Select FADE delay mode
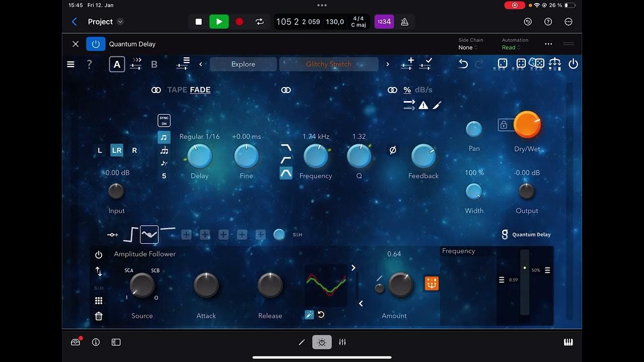Screen dimensions: 644x362 pyautogui.click(x=200, y=90)
